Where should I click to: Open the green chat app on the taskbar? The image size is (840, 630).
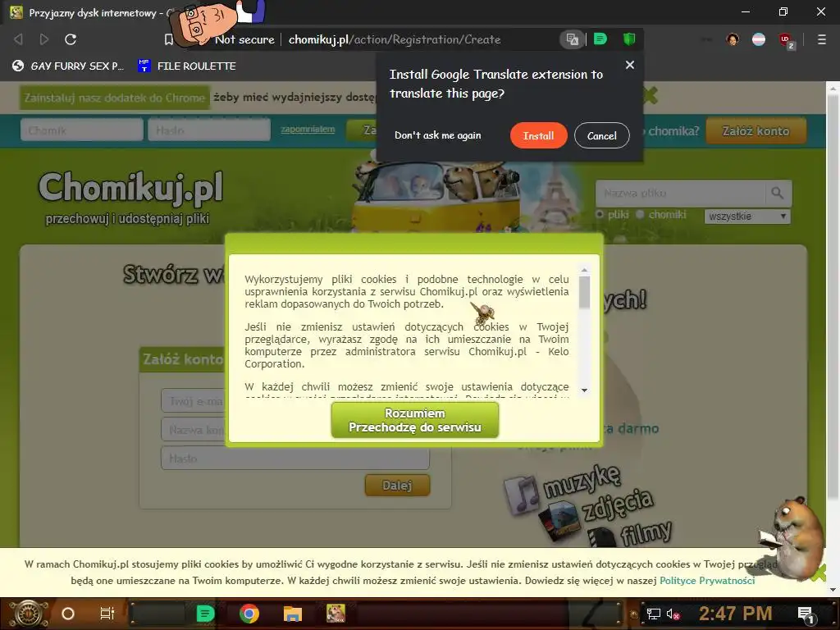click(x=205, y=614)
